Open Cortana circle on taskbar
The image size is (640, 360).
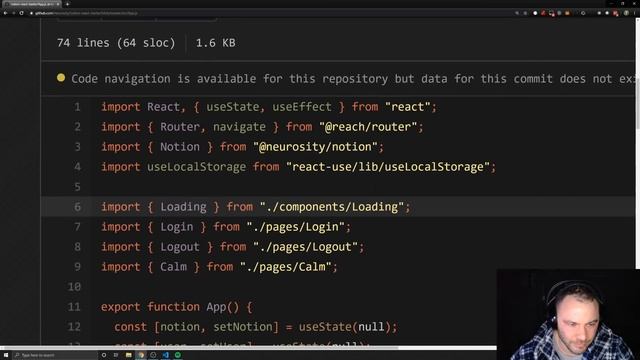(x=104, y=355)
